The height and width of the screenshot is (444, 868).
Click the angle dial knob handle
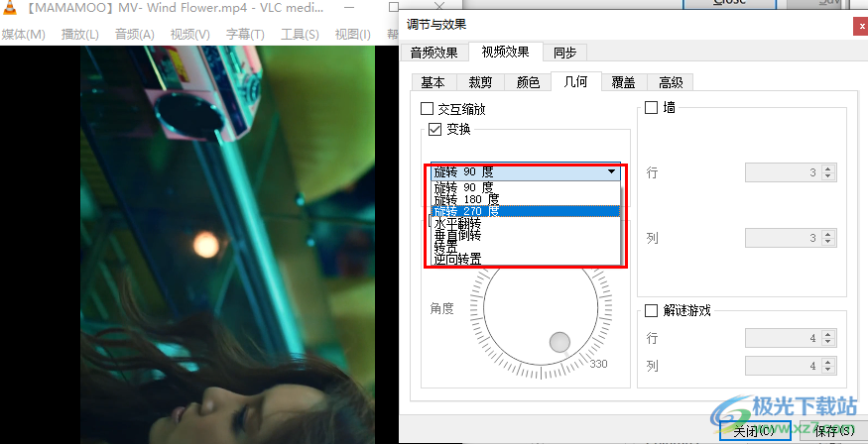pos(559,342)
